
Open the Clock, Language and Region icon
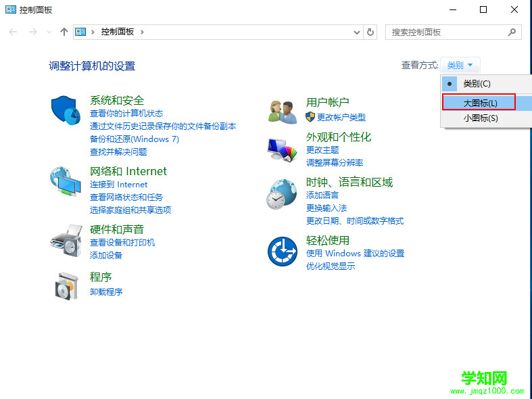click(x=282, y=195)
